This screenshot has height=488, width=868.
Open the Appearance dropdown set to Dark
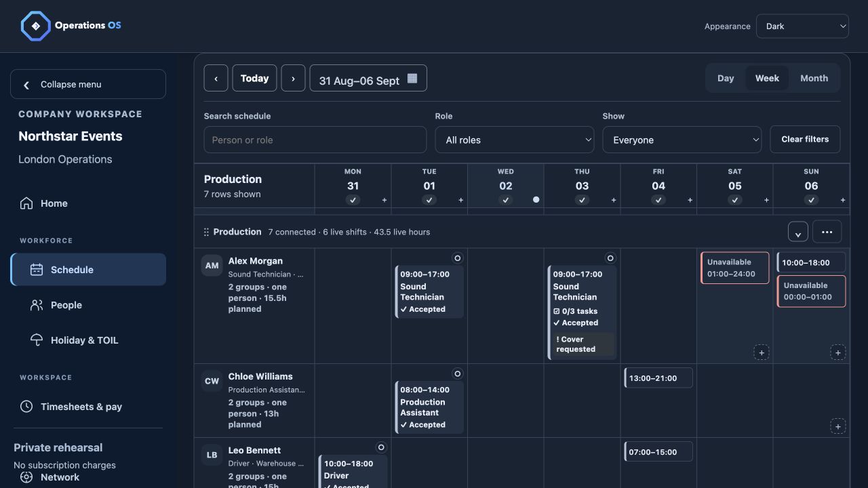pos(802,26)
